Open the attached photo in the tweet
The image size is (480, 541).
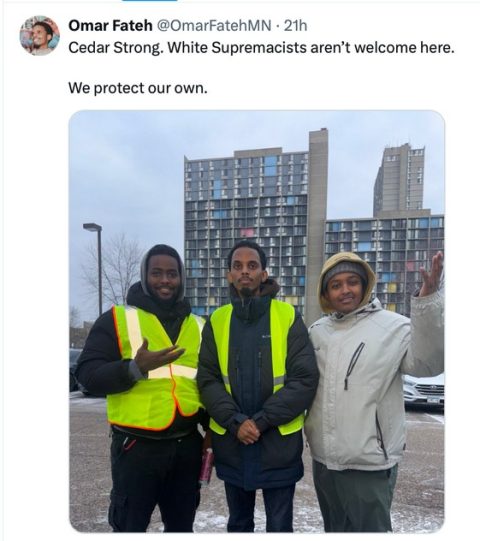coord(257,321)
